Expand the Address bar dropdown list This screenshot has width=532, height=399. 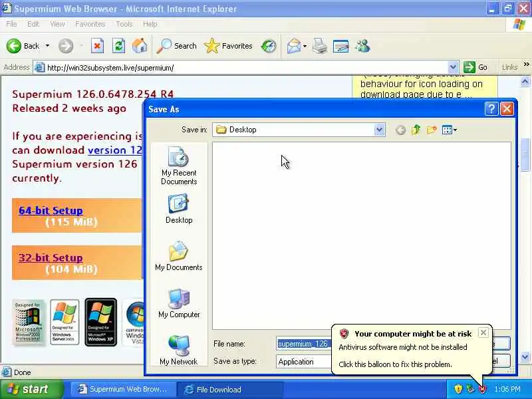pos(453,68)
